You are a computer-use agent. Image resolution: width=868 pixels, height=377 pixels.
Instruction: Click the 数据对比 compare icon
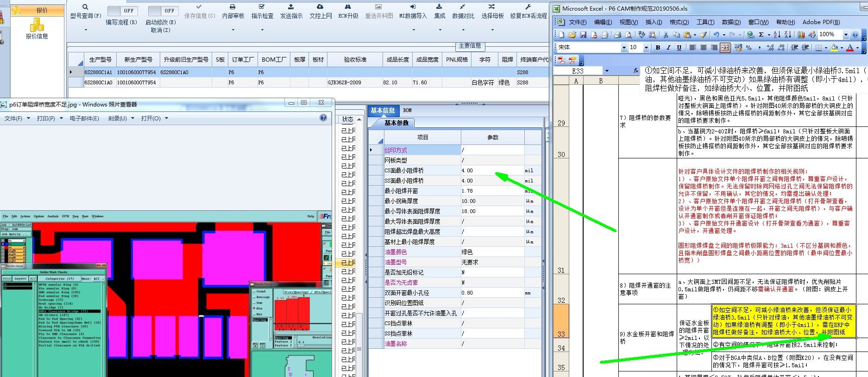[463, 7]
